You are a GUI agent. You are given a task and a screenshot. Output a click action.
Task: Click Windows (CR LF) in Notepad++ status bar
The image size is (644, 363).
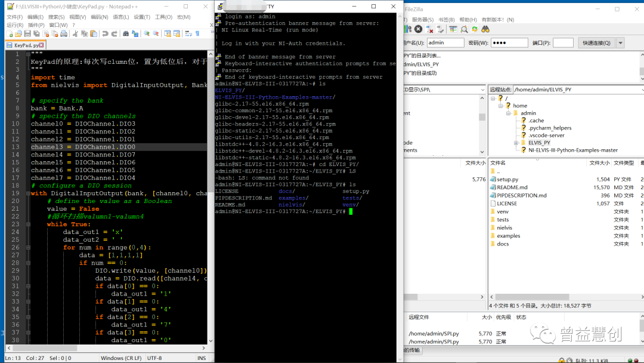tap(121, 358)
